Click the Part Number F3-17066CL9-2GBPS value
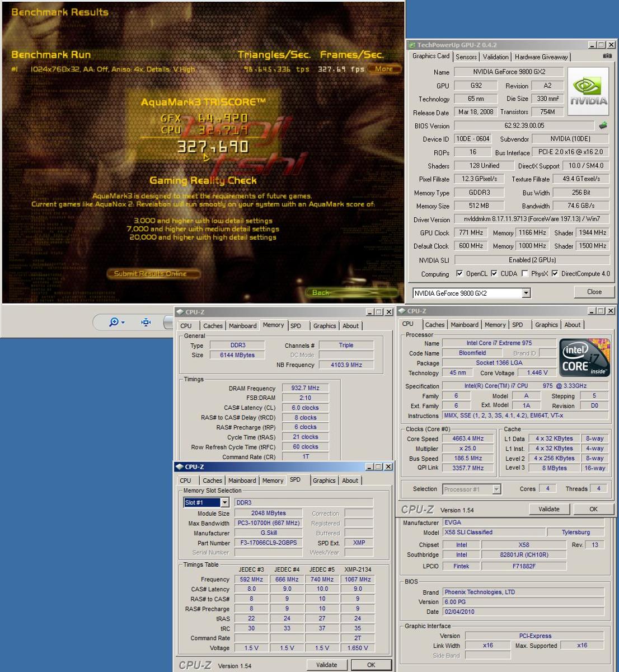Image resolution: width=619 pixels, height=672 pixels. click(269, 543)
